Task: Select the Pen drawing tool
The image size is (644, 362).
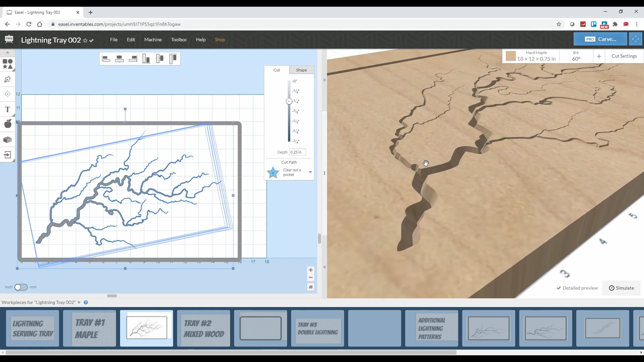Action: click(7, 79)
